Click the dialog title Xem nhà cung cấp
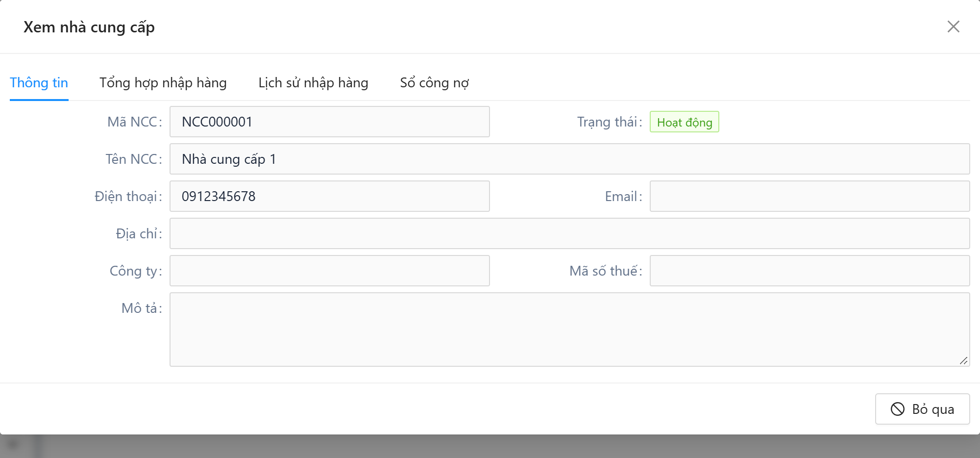The image size is (980, 458). point(89,27)
